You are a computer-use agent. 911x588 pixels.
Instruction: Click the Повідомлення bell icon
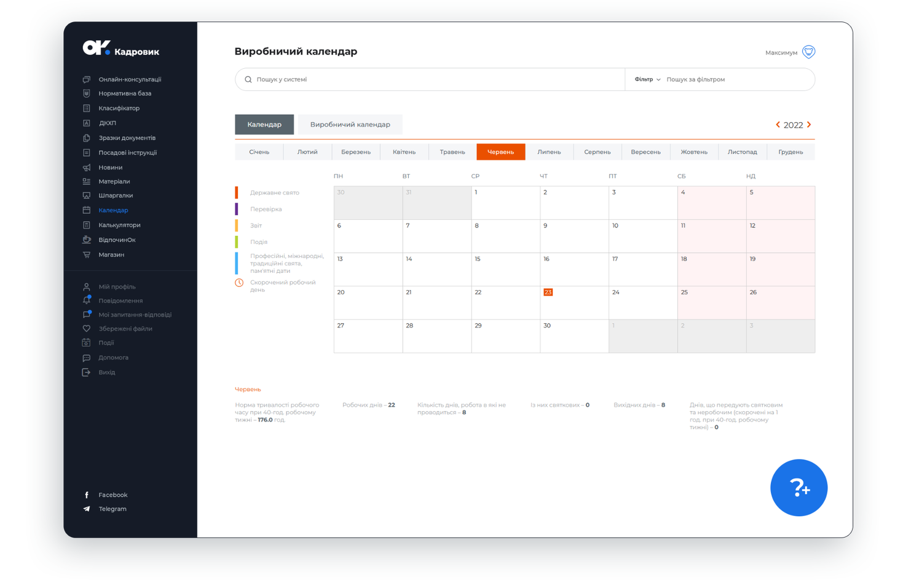coord(87,300)
